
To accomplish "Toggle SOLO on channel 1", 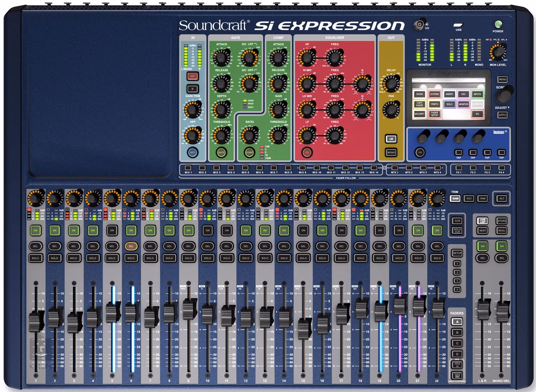I will 35,258.
